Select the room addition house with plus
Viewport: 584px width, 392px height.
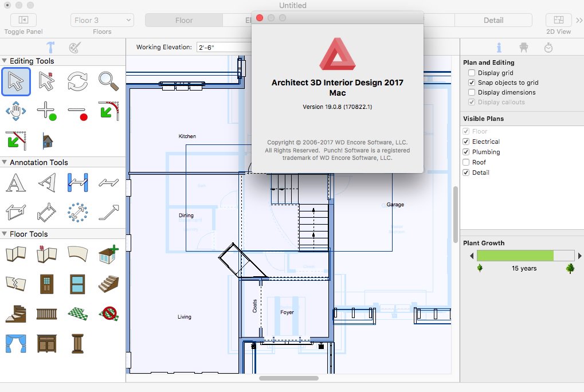[108, 254]
